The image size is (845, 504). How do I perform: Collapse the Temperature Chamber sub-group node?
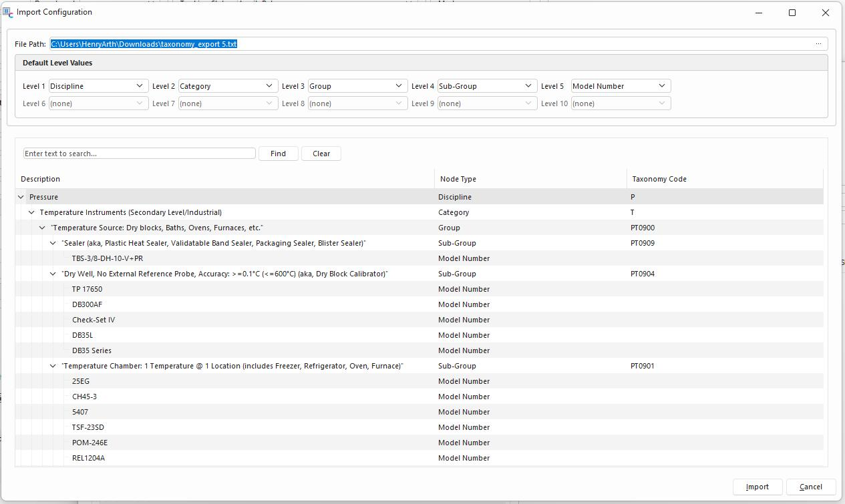pos(53,366)
